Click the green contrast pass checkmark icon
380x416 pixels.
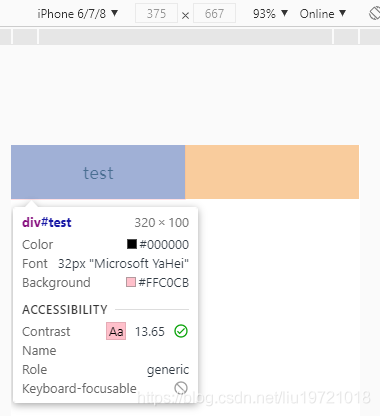tap(181, 331)
